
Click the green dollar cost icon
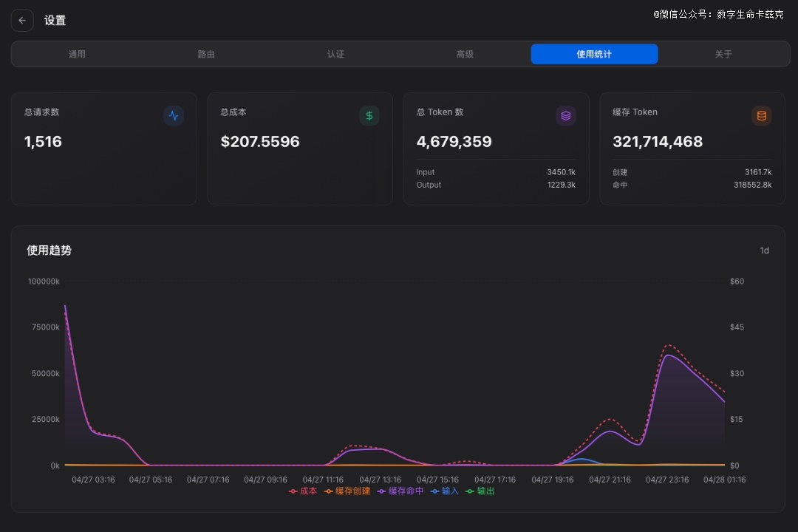tap(369, 115)
